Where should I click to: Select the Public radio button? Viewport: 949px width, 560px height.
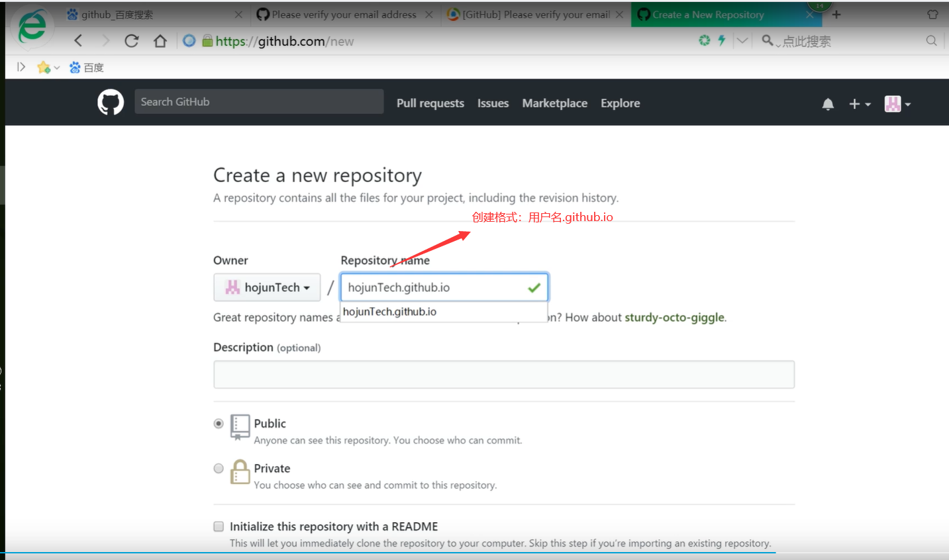[219, 424]
